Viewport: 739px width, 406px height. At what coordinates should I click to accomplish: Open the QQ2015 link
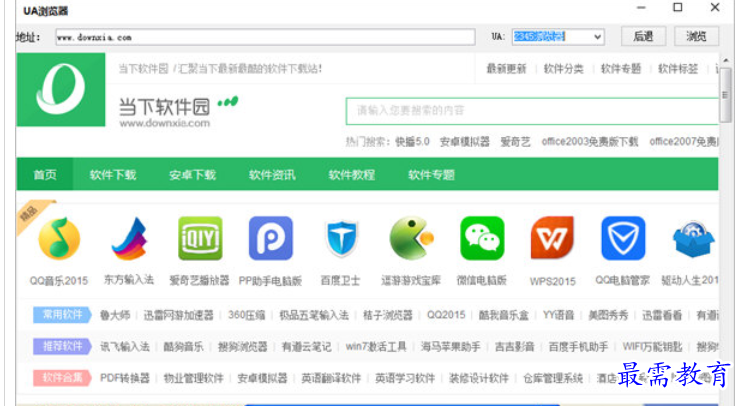[446, 315]
